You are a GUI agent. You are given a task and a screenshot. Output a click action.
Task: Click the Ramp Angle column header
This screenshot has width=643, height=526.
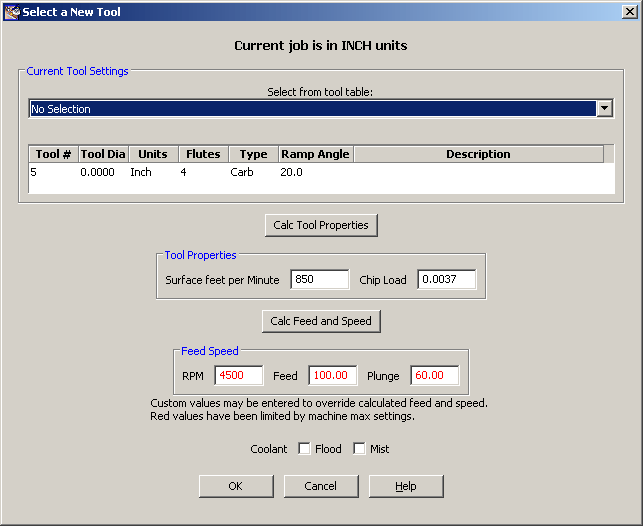(x=315, y=154)
